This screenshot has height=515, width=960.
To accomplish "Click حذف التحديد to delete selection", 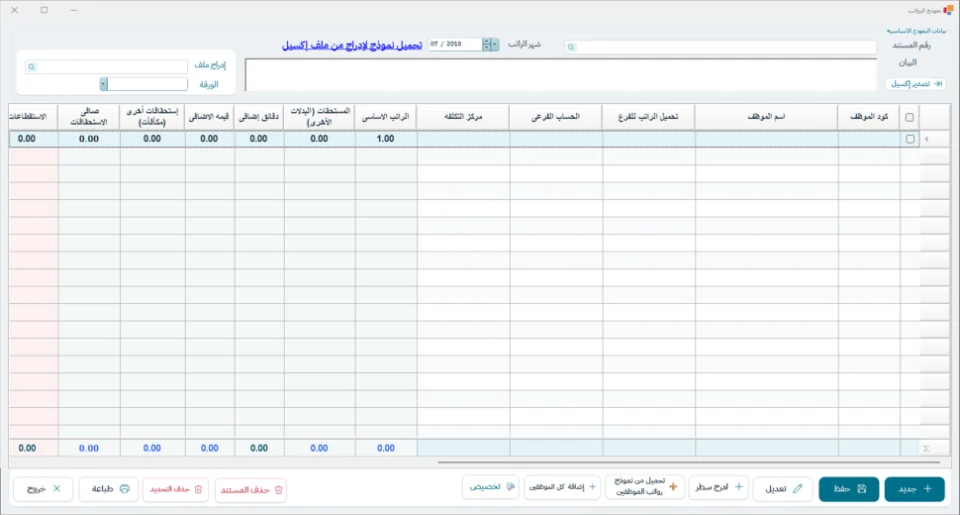I will [x=176, y=489].
